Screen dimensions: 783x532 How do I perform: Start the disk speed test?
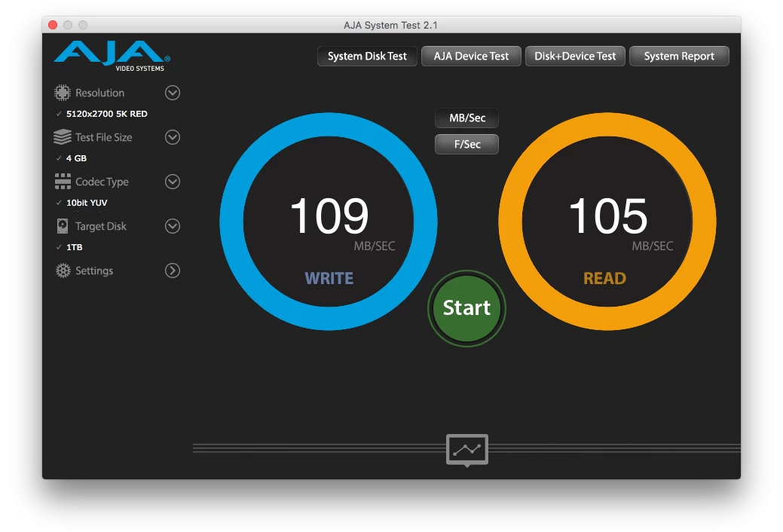point(467,308)
